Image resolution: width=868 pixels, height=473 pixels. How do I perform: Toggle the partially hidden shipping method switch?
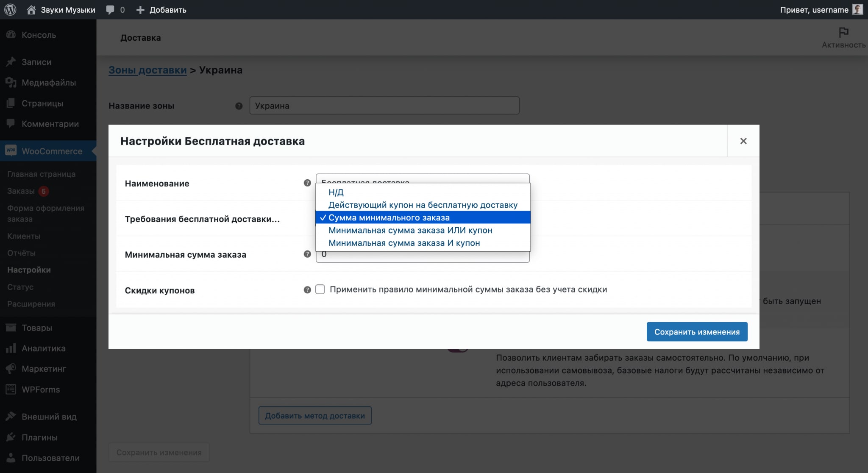(x=458, y=350)
